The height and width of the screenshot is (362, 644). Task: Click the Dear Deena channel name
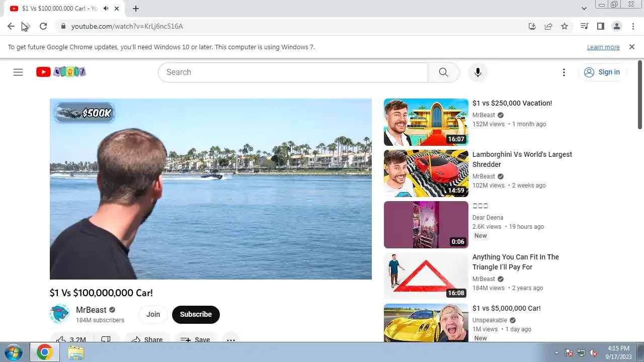(488, 218)
